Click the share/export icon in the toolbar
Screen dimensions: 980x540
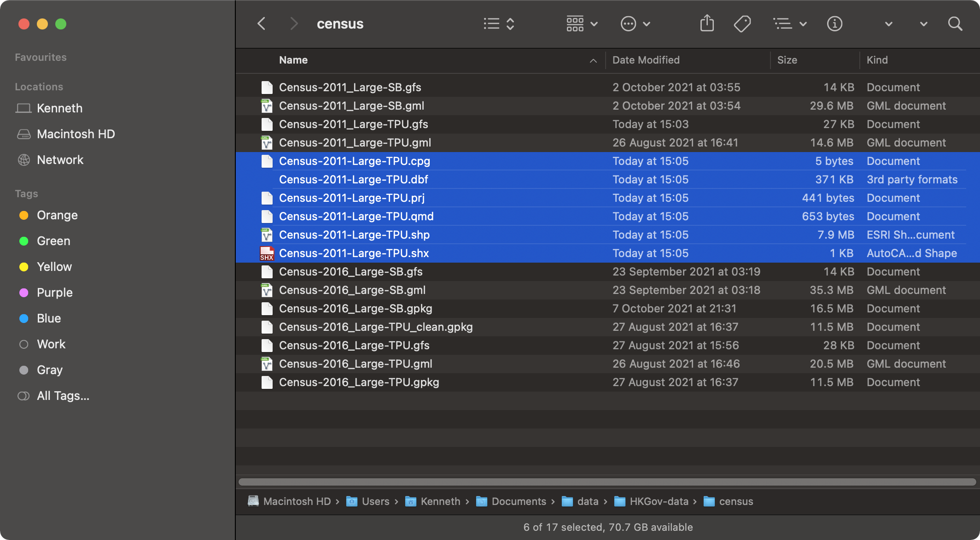click(x=707, y=23)
